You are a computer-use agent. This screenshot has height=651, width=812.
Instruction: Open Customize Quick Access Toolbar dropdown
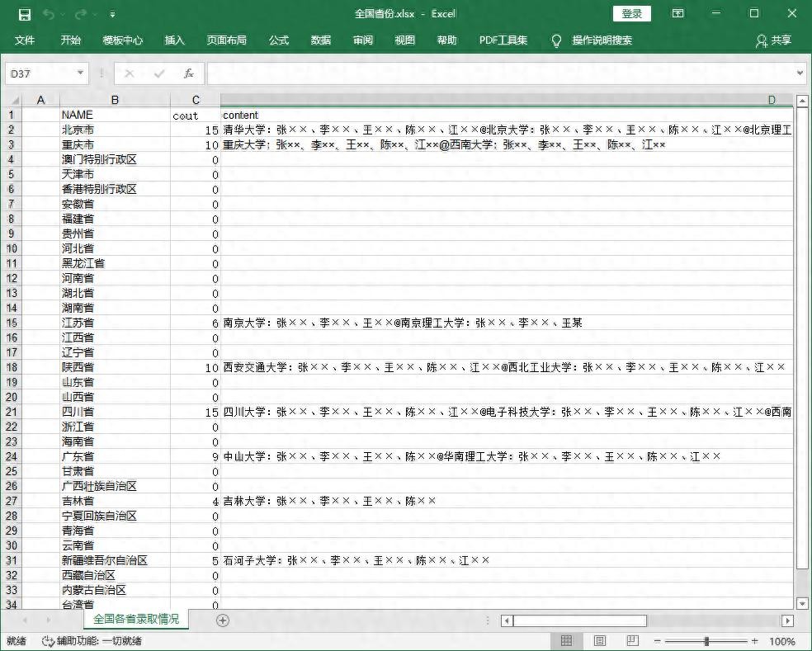[112, 14]
